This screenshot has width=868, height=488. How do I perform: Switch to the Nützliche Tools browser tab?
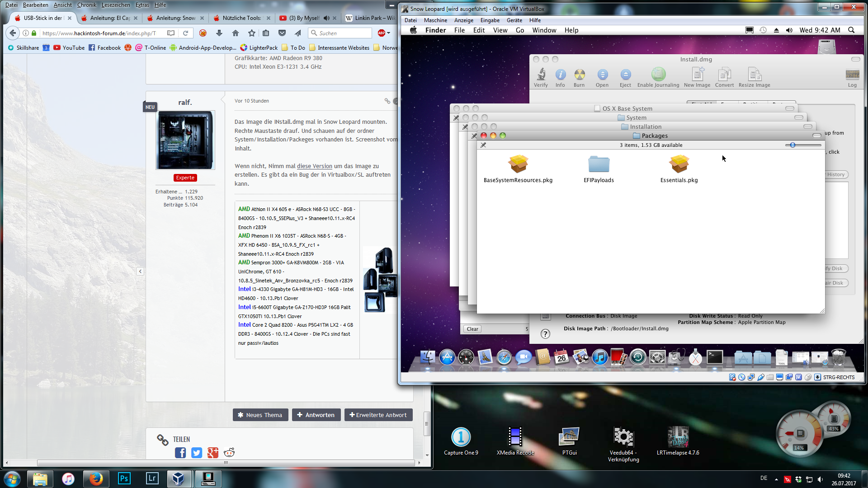point(241,18)
